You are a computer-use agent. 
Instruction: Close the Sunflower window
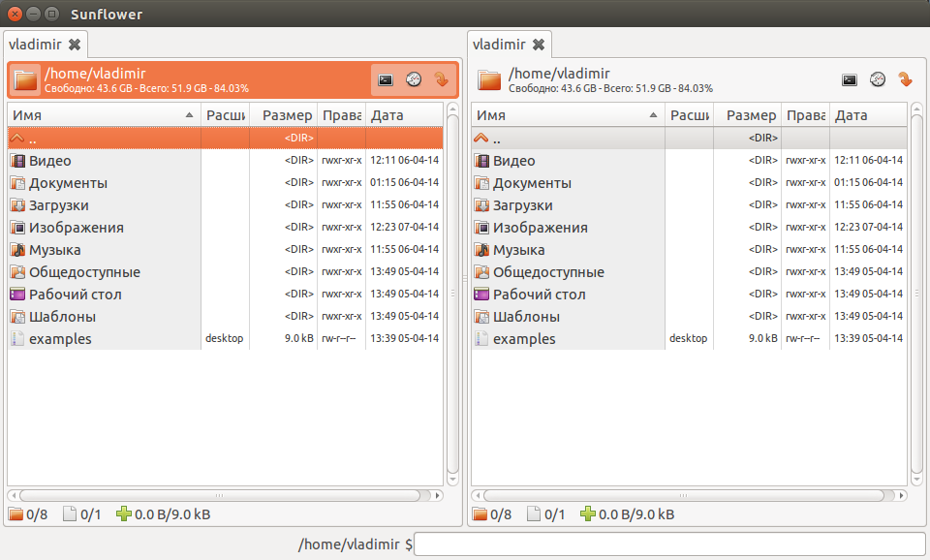pyautogui.click(x=15, y=14)
